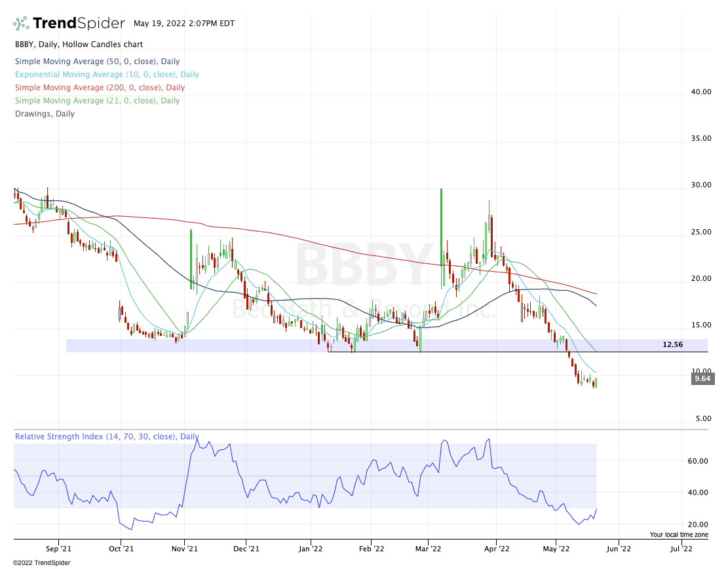
Task: Click the 30.00 price axis label
Action: coord(701,185)
